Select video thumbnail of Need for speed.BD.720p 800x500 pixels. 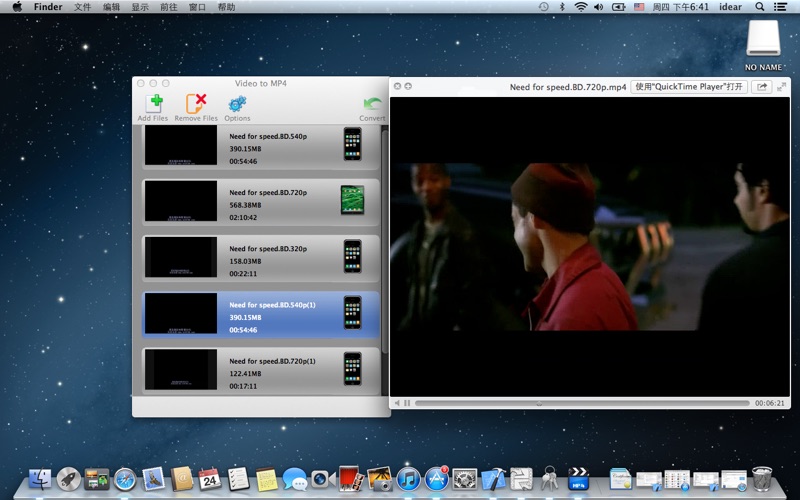pos(181,201)
